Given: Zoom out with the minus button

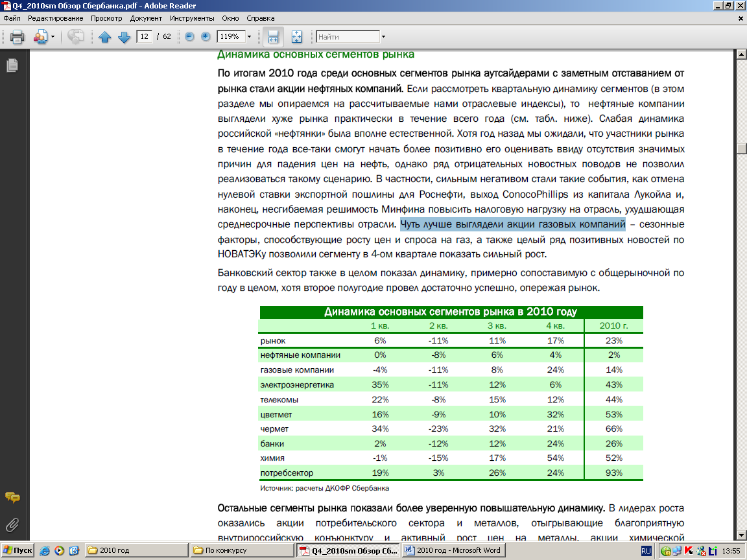Looking at the screenshot, I should pos(189,37).
